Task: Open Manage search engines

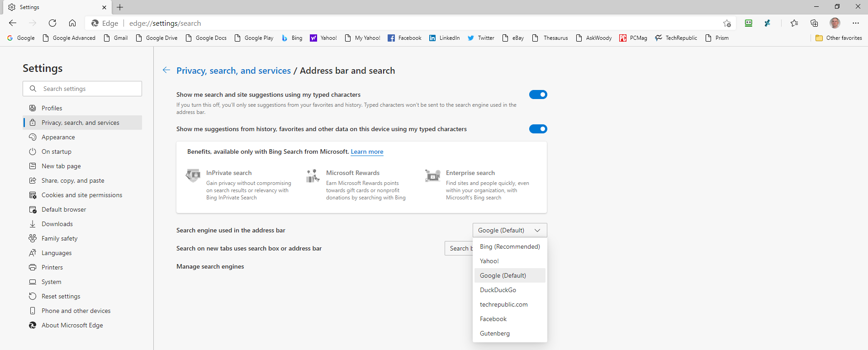Action: 210,266
